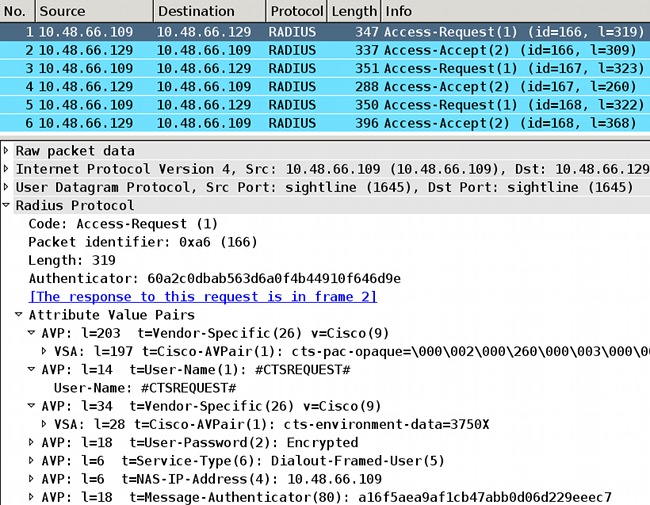Select packet 2, Access-Accept id=166
This screenshot has width=650, height=505.
[x=300, y=50]
